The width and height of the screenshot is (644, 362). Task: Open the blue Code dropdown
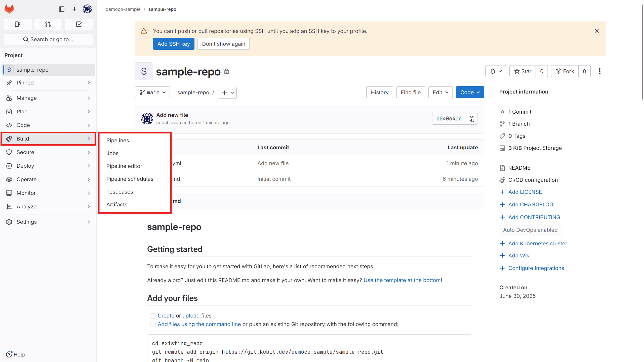pyautogui.click(x=470, y=92)
